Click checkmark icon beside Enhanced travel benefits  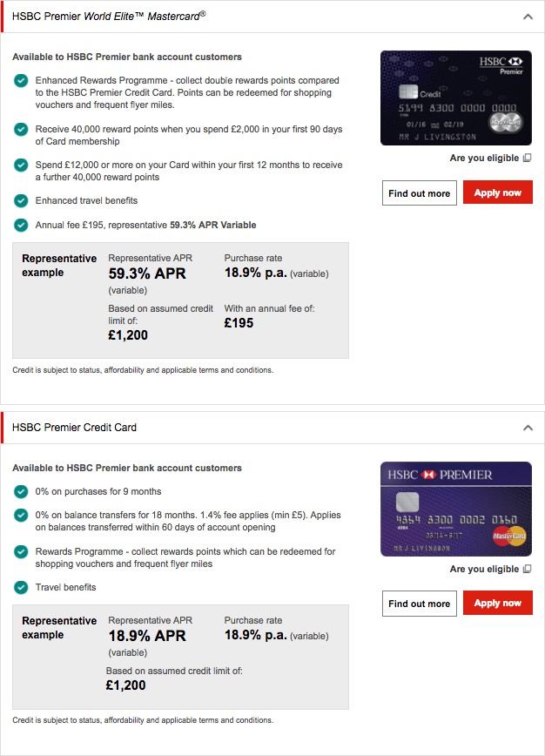(21, 200)
